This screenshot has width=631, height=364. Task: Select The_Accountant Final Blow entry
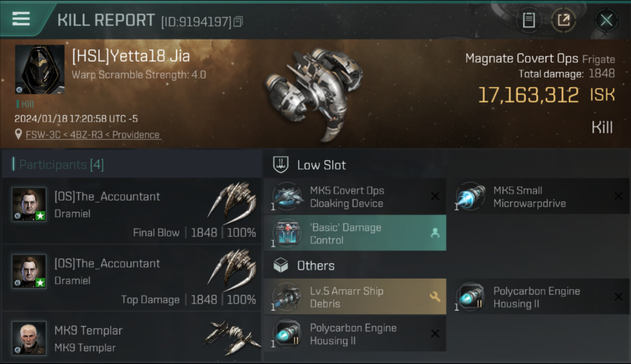[x=132, y=211]
